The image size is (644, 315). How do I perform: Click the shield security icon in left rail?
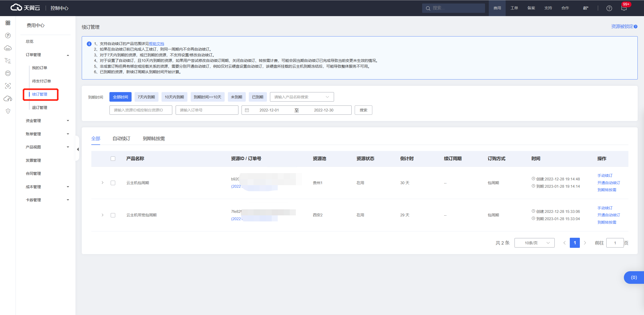(8, 111)
